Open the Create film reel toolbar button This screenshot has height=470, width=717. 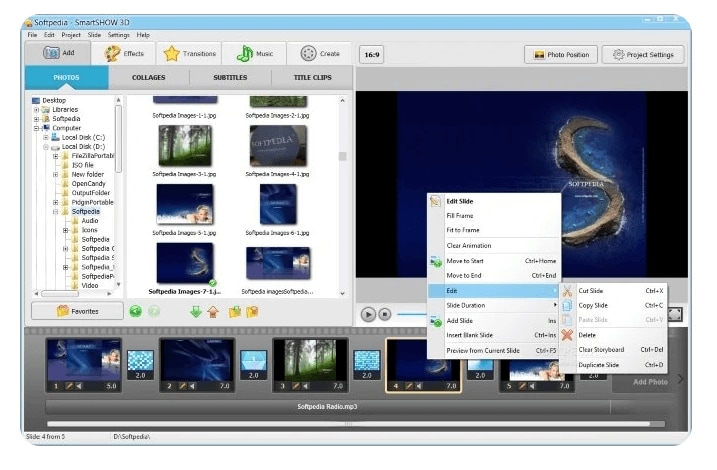tap(320, 53)
